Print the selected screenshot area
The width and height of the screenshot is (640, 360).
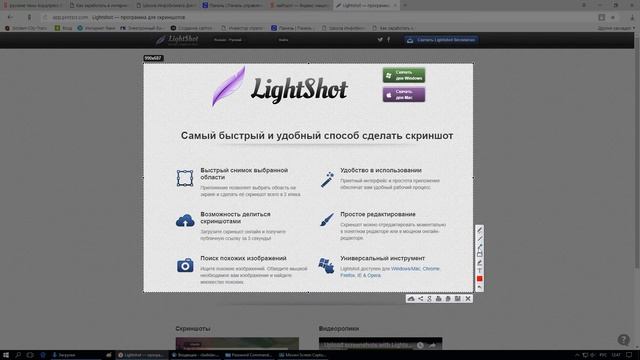(439, 299)
